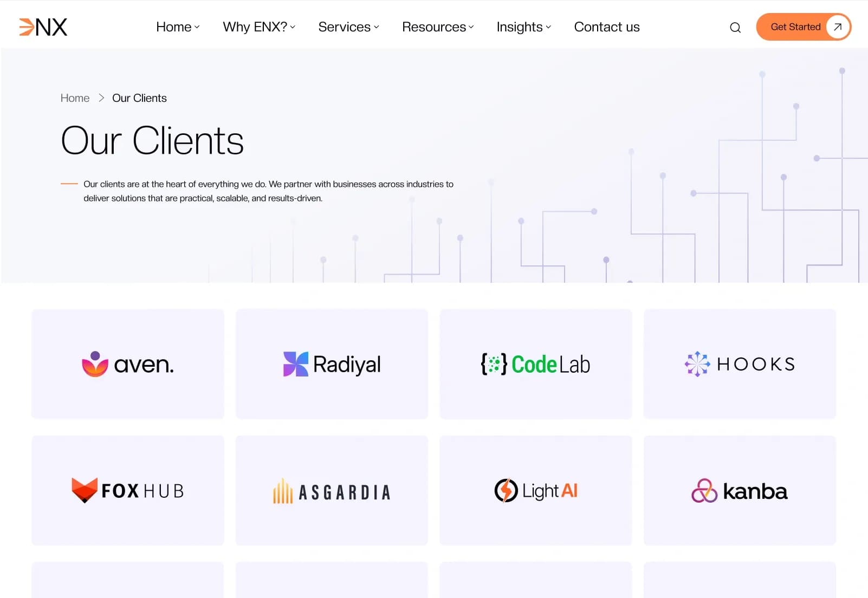This screenshot has width=868, height=598.
Task: Open the Services nav item
Action: coord(345,27)
